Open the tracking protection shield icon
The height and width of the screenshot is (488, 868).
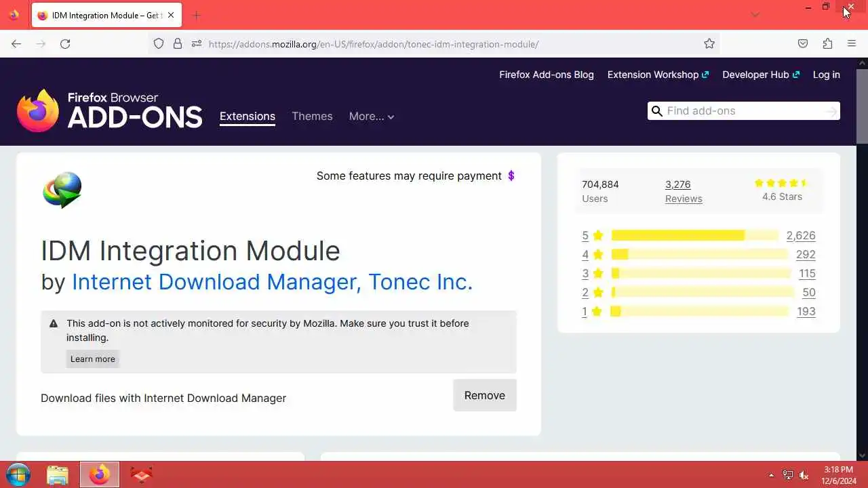(x=159, y=44)
